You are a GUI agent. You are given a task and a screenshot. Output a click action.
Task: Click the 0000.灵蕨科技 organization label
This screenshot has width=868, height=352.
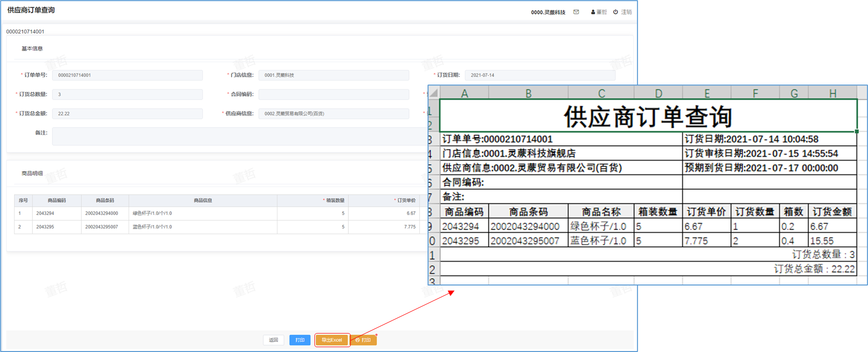click(x=548, y=12)
